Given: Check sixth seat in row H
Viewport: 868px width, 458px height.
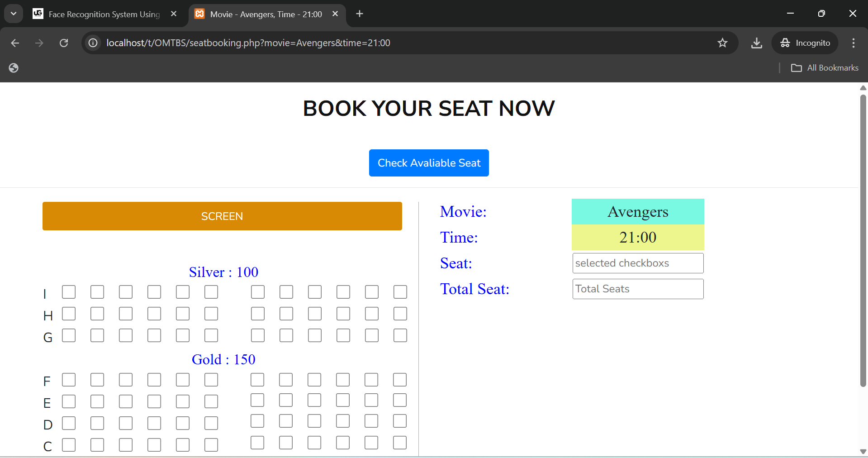Looking at the screenshot, I should point(211,314).
